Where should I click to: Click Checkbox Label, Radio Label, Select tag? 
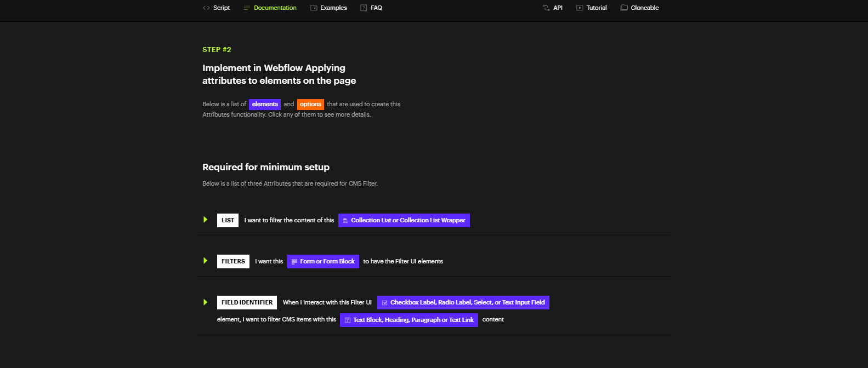click(x=463, y=302)
